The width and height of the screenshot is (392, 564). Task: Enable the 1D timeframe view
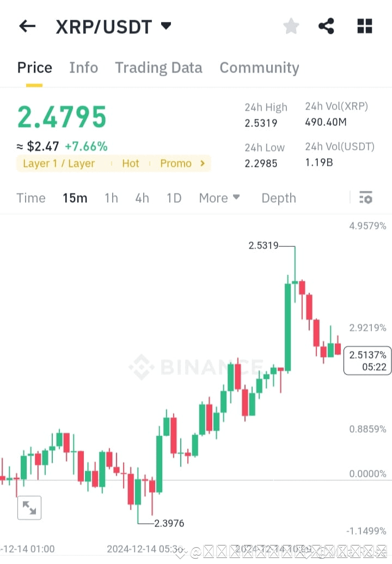[x=174, y=198]
